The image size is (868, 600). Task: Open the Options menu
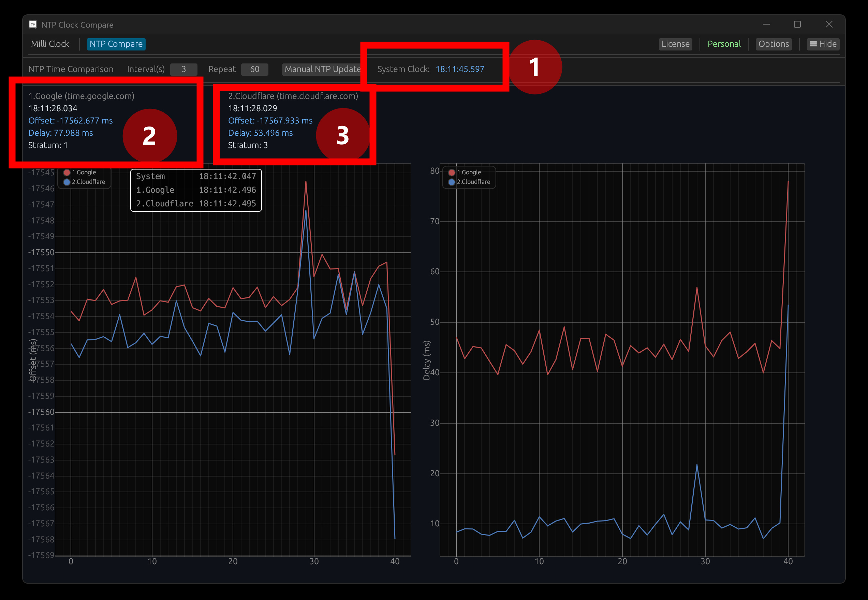click(x=773, y=44)
